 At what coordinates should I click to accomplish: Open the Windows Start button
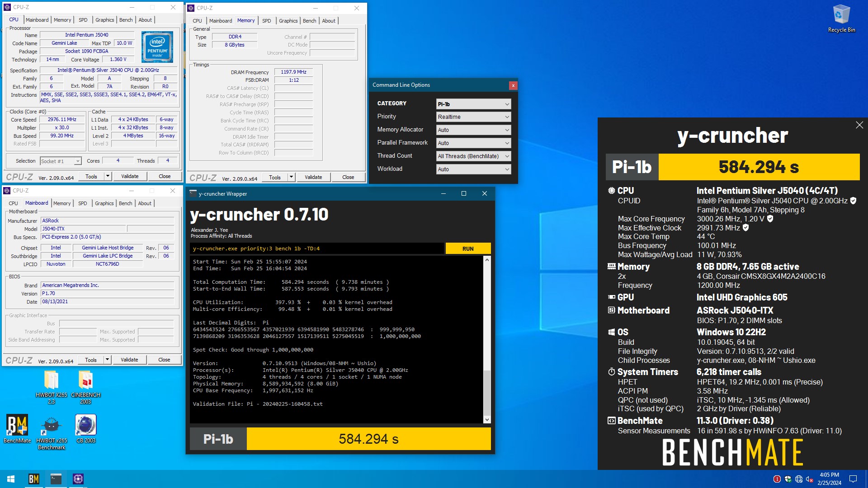coord(11,479)
